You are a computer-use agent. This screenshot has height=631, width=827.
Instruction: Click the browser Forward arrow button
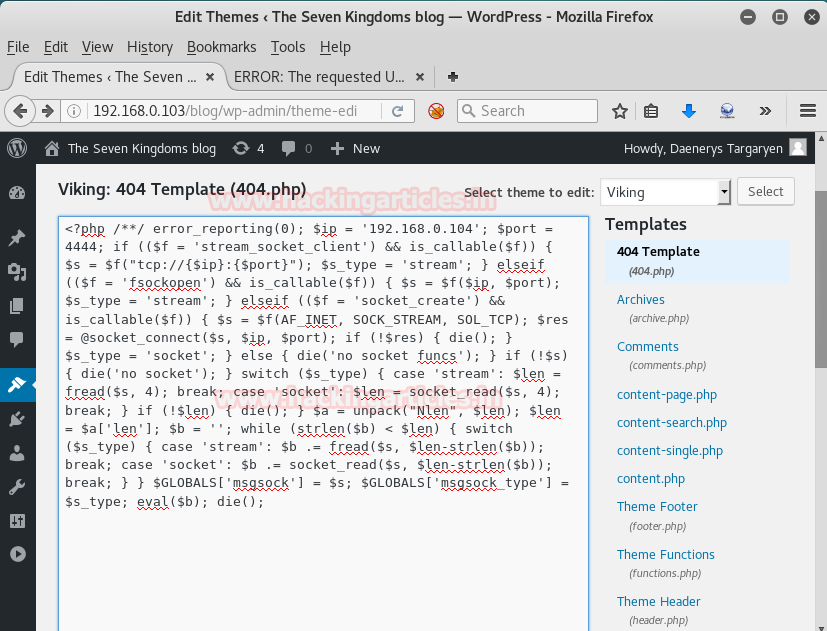[48, 111]
